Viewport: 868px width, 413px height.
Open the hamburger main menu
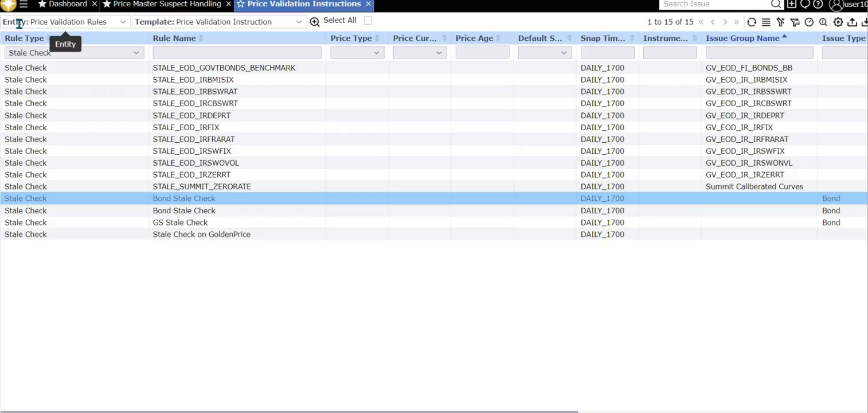[23, 4]
